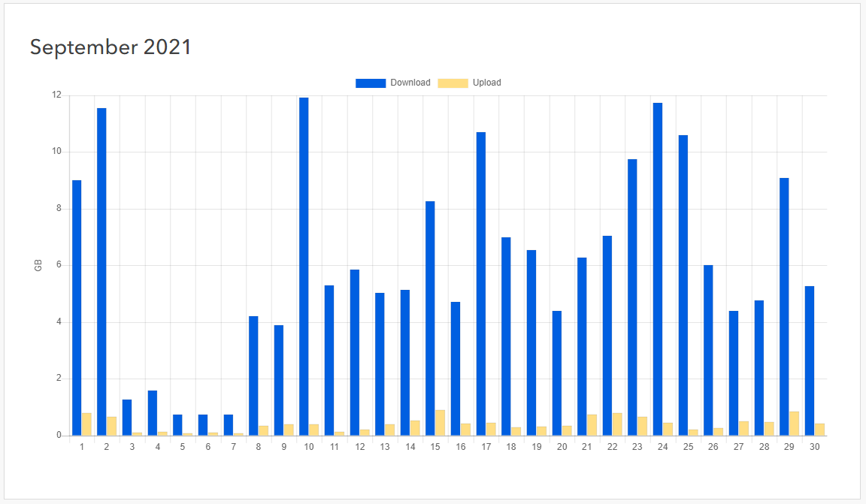
Task: Click the blue Download legend swatch
Action: (x=371, y=83)
